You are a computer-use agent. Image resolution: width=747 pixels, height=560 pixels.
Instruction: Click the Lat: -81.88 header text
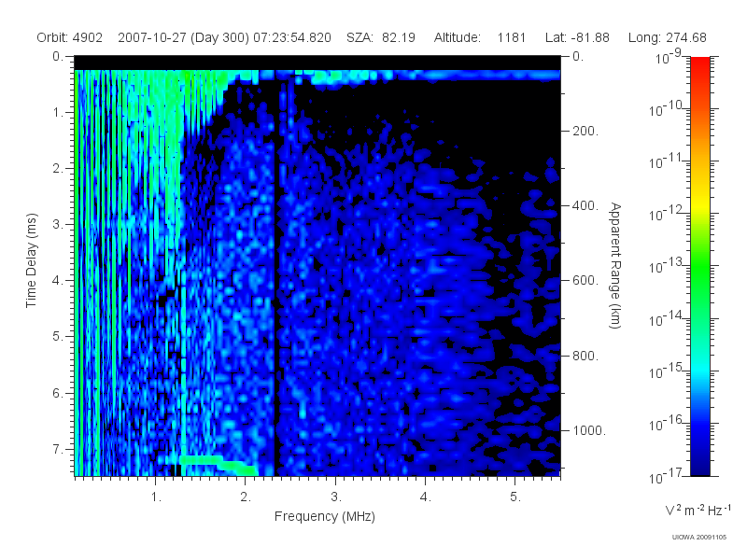tap(577, 37)
